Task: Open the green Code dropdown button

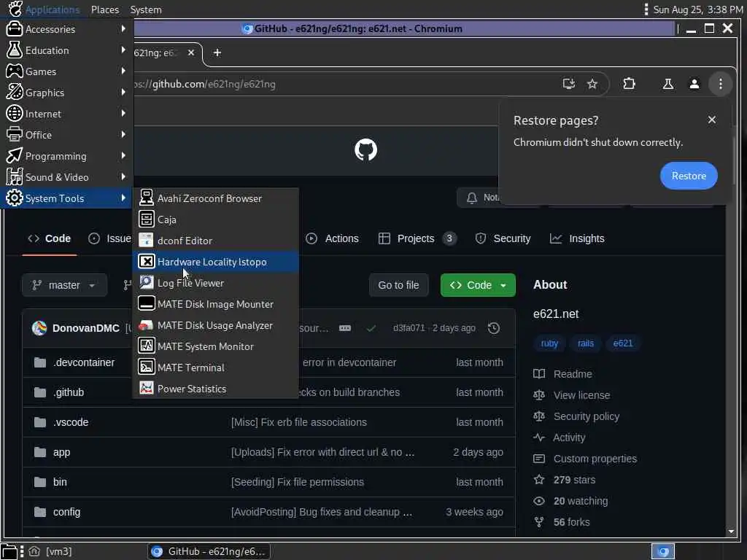Action: point(478,285)
